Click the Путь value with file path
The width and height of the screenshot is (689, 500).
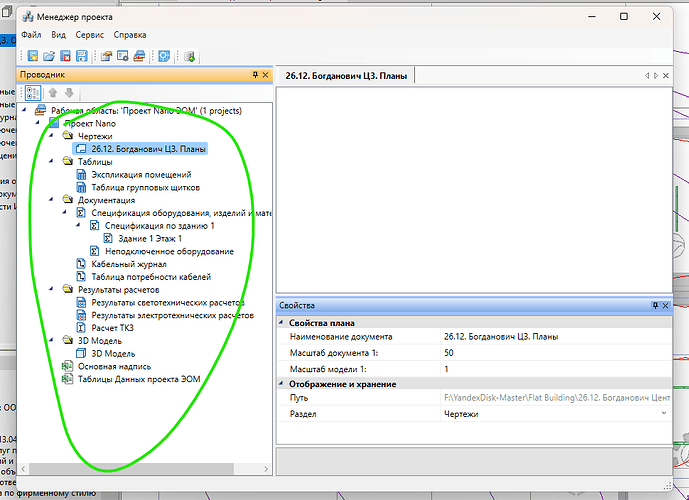[x=556, y=398]
